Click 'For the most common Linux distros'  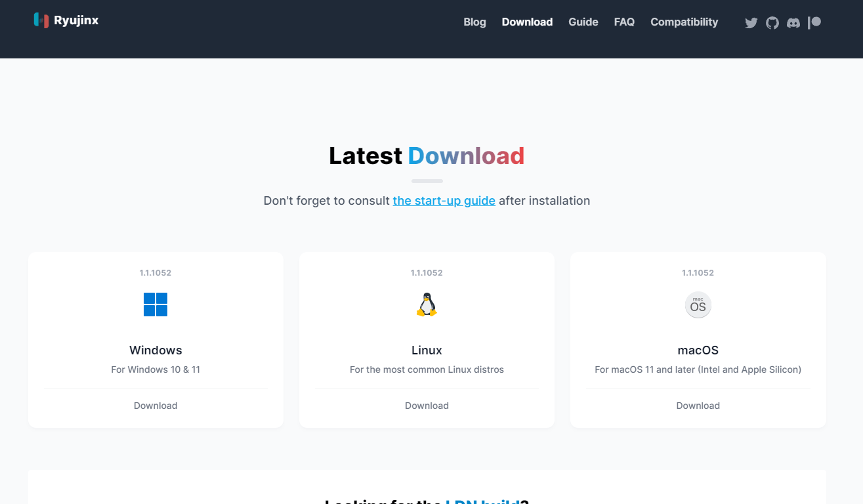pyautogui.click(x=427, y=369)
